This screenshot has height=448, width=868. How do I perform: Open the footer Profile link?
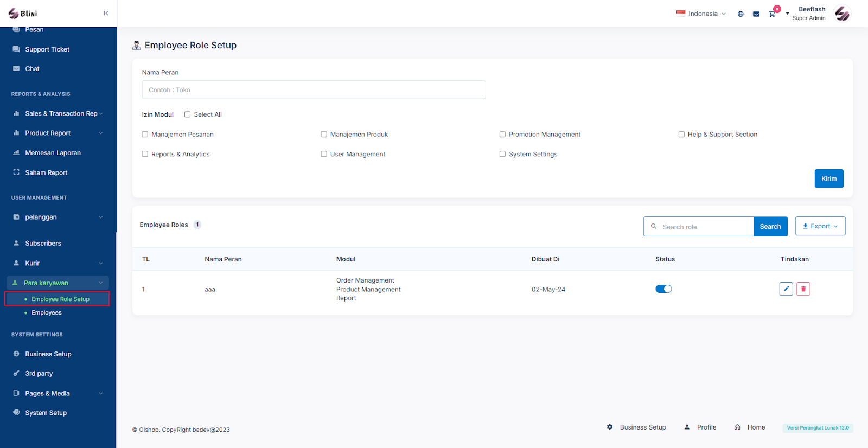click(x=706, y=427)
